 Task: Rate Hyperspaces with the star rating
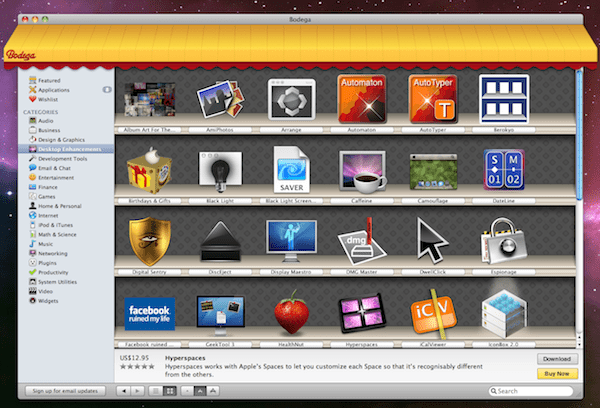[x=137, y=367]
